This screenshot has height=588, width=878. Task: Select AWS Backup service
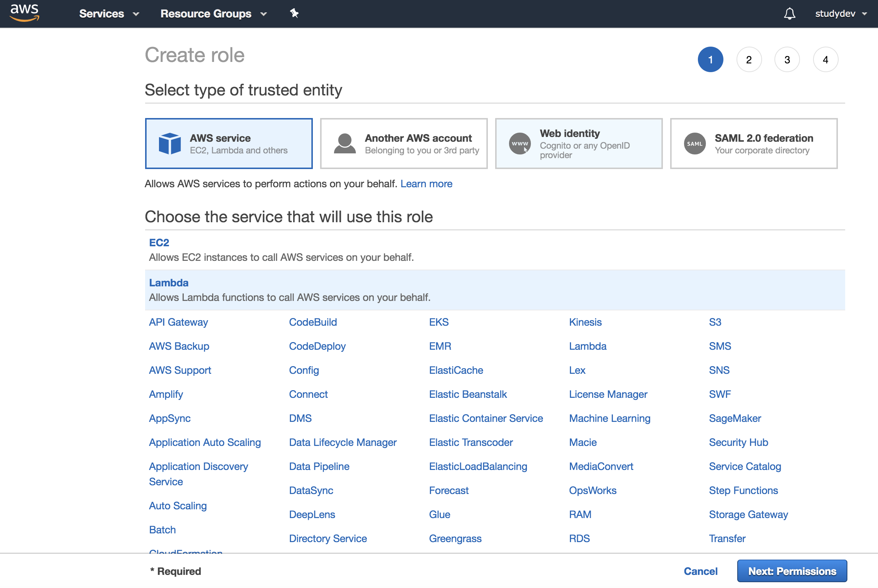pos(179,346)
